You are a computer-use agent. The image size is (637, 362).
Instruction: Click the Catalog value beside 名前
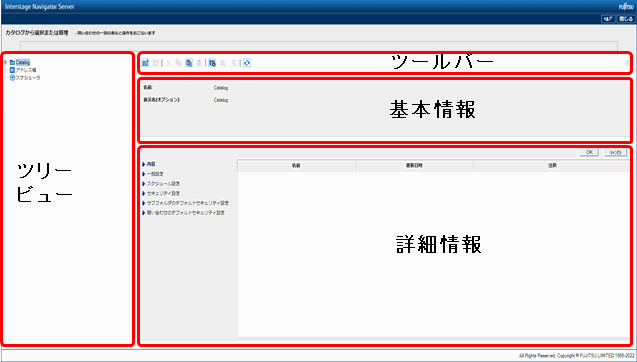[x=221, y=88]
